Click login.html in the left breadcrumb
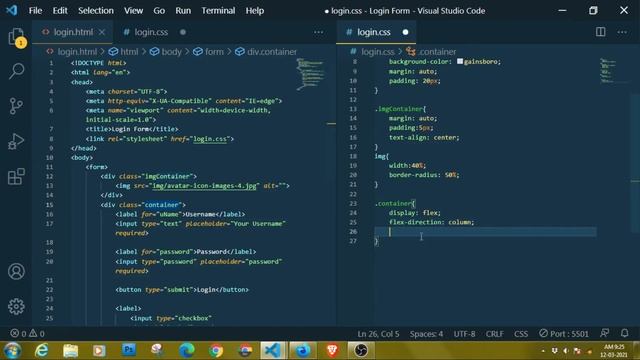The width and height of the screenshot is (640, 360). coord(77,52)
